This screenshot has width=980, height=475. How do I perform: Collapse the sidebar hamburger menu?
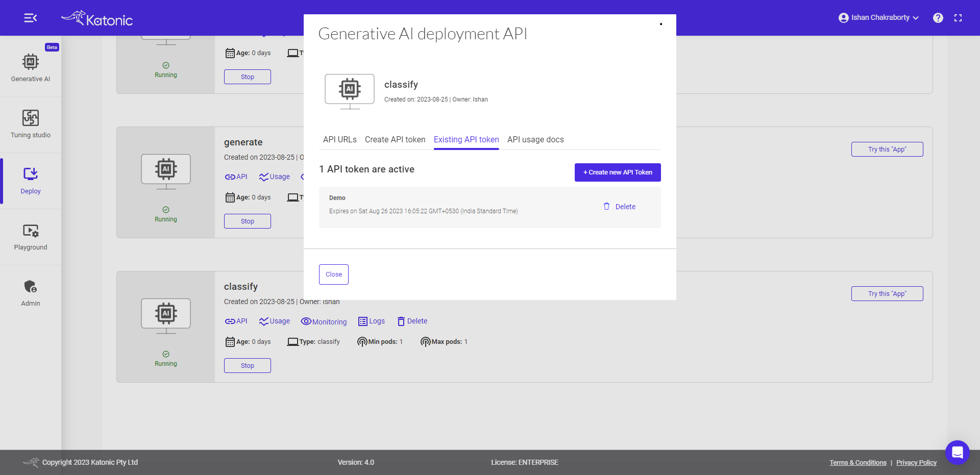click(31, 18)
